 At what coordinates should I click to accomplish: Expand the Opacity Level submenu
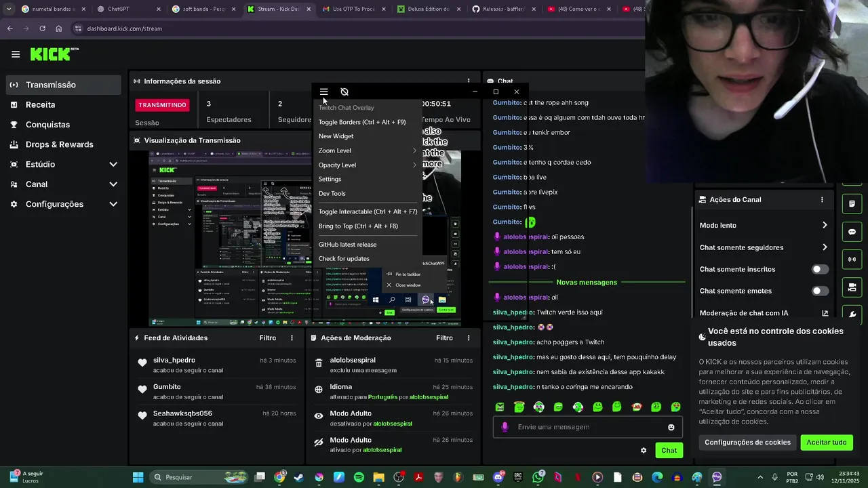[367, 165]
